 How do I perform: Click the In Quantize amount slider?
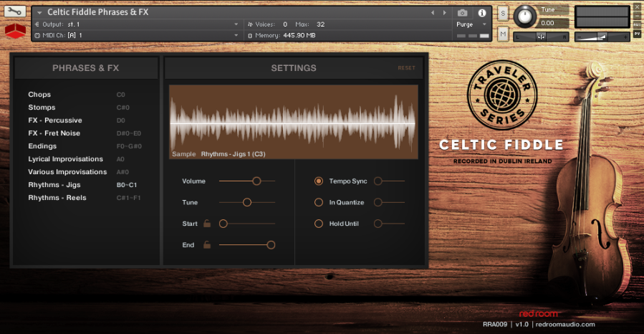point(390,202)
